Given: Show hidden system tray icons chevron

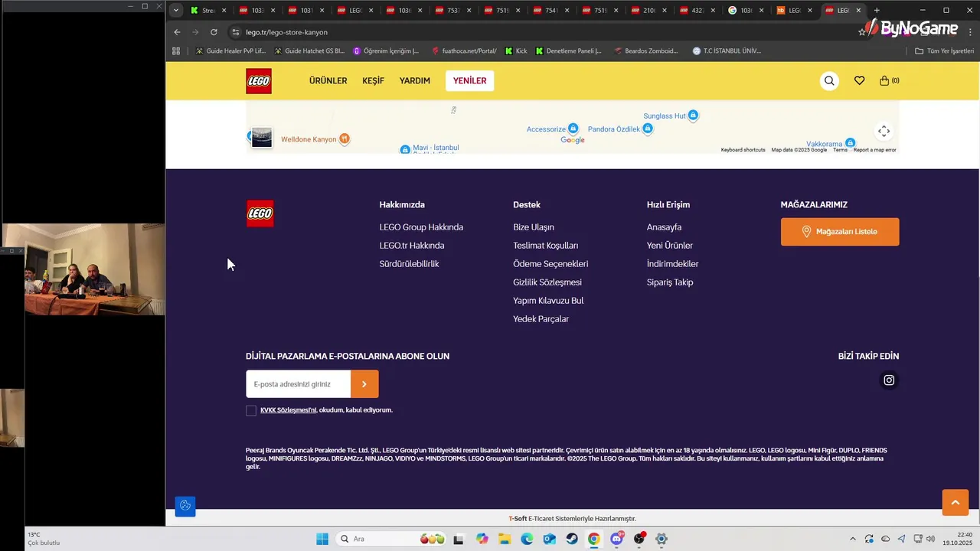Looking at the screenshot, I should click(853, 539).
